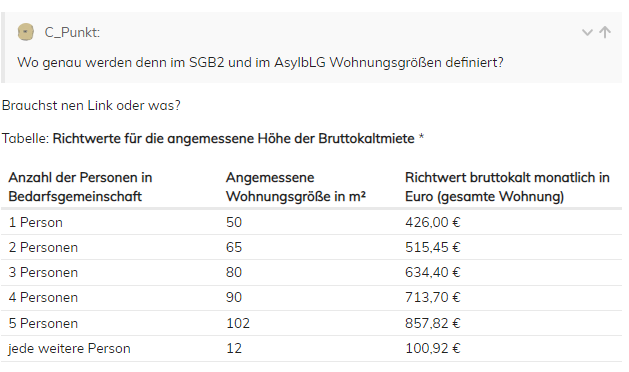
Task: Select the "2 Personen" row label
Action: 43,248
